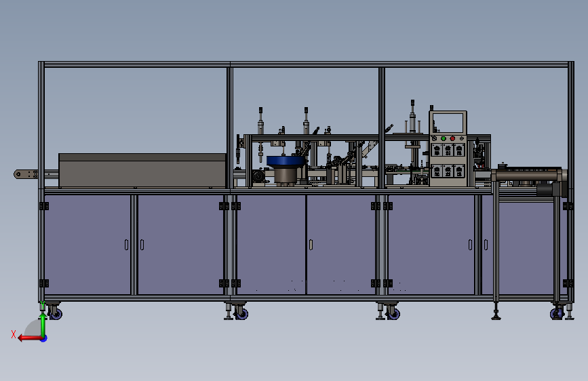
Task: Click the green Y axis arrow of the triad
Action: pos(43,324)
